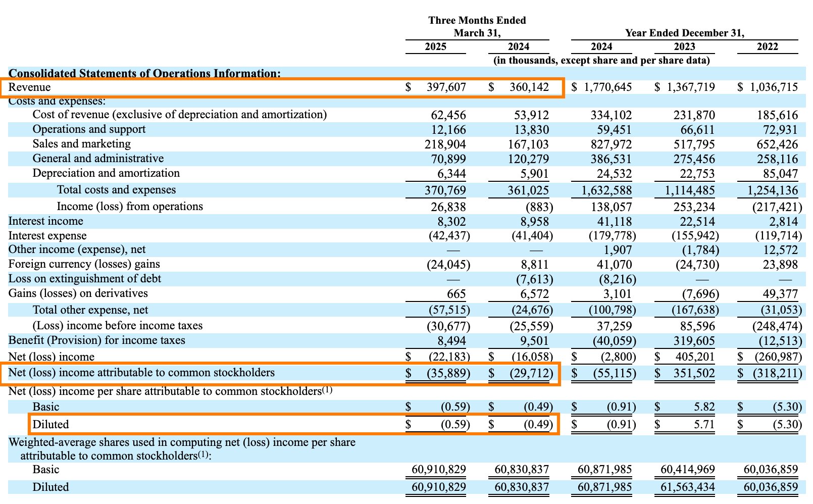Select the Interest expense row label
Image resolution: width=813 pixels, height=504 pixels.
pos(47,236)
